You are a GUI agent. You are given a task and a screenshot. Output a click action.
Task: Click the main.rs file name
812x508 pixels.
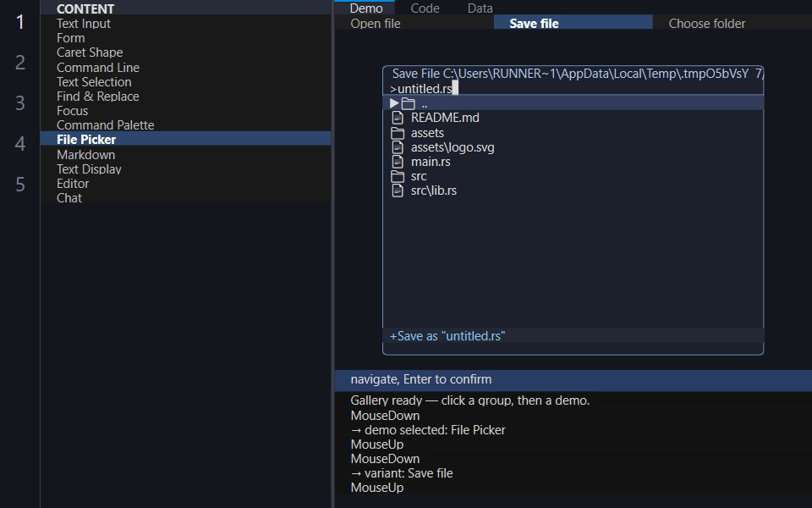coord(431,163)
